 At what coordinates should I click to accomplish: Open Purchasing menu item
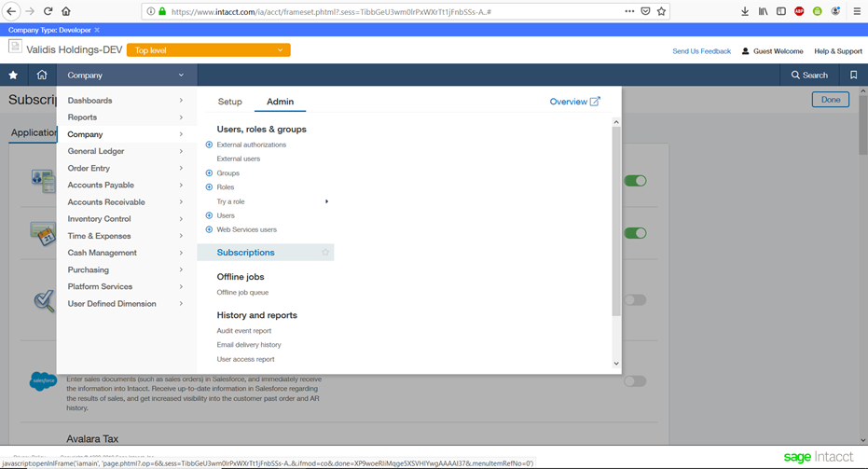[88, 269]
